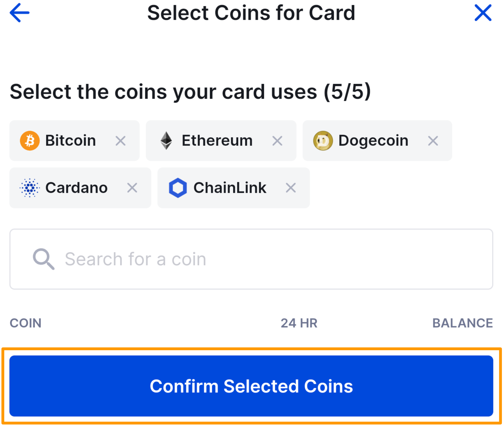Close the Select Coins dialog
Screen dimensions: 504x426
(483, 13)
